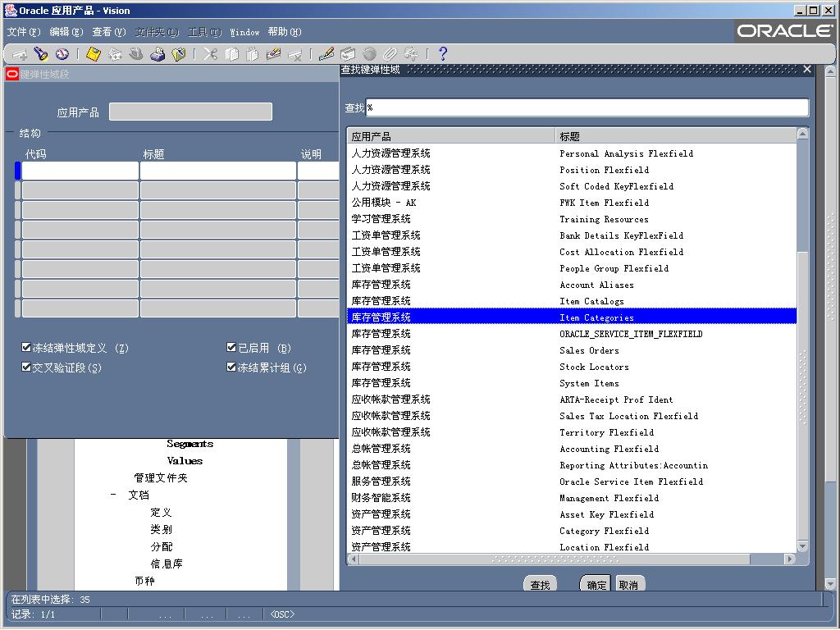
Task: Click Values in the Navigator tree
Action: tap(185, 461)
